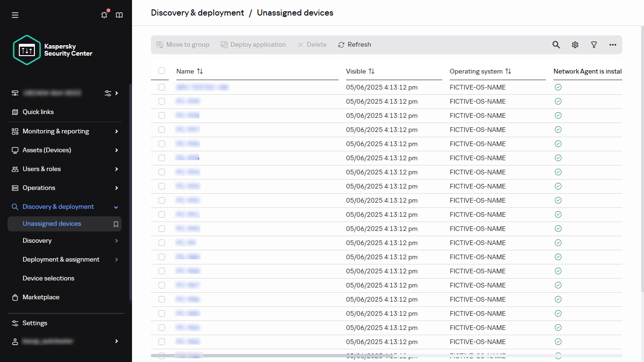Screen dimensions: 644x362
Task: Click the ellipsis icon for more actions
Action: 612,44
